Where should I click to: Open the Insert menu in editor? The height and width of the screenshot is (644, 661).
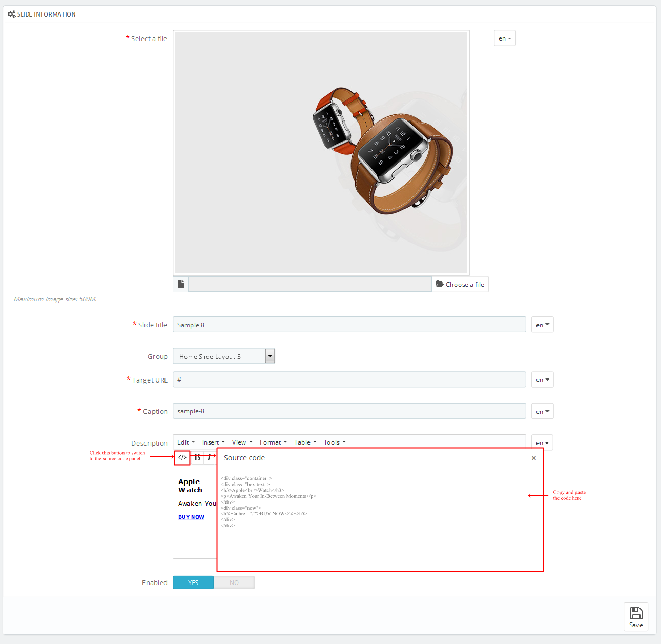pyautogui.click(x=213, y=442)
